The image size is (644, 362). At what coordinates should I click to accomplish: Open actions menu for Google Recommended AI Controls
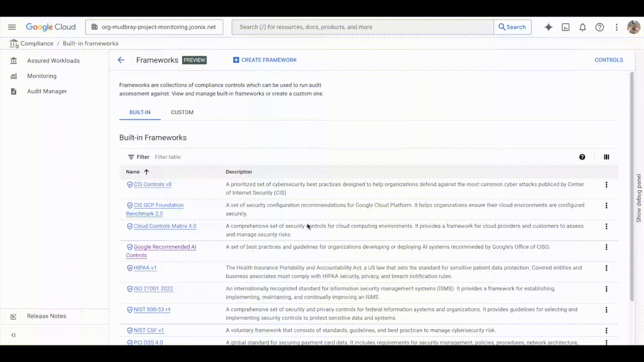(x=606, y=247)
